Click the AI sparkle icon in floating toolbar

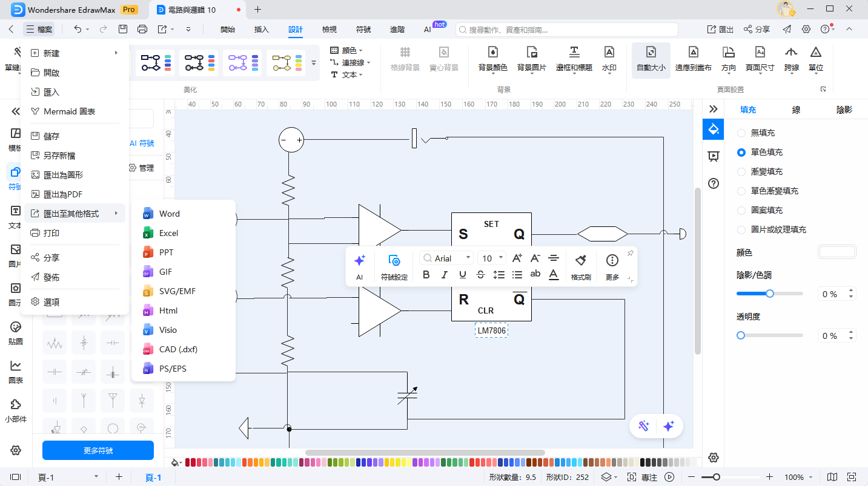pos(359,260)
